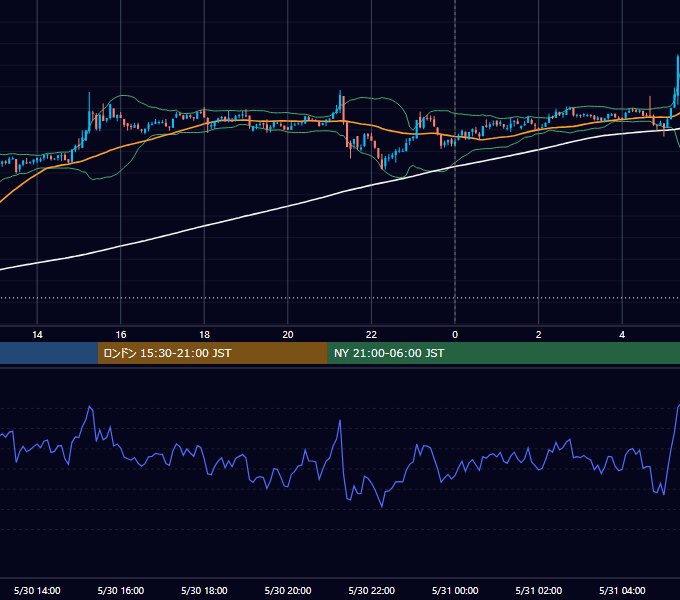
Task: Click the blue session bar before ロンドン
Action: click(49, 353)
